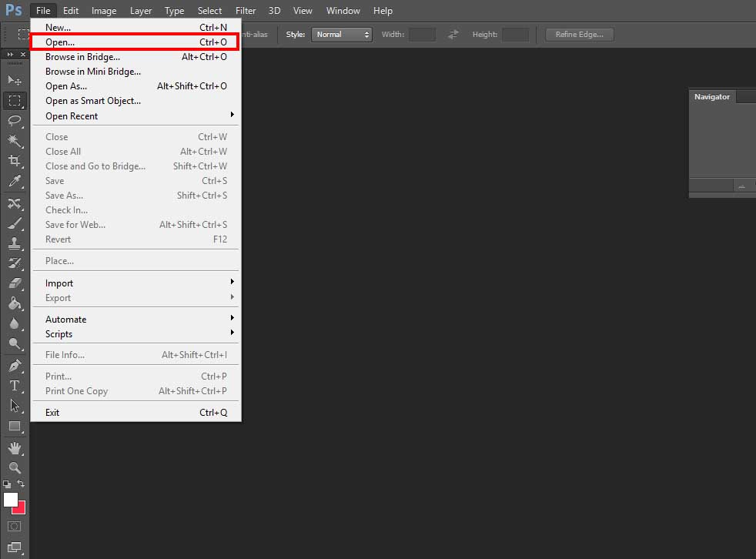Image resolution: width=756 pixels, height=559 pixels.
Task: Reset default foreground and background colors
Action: click(7, 484)
